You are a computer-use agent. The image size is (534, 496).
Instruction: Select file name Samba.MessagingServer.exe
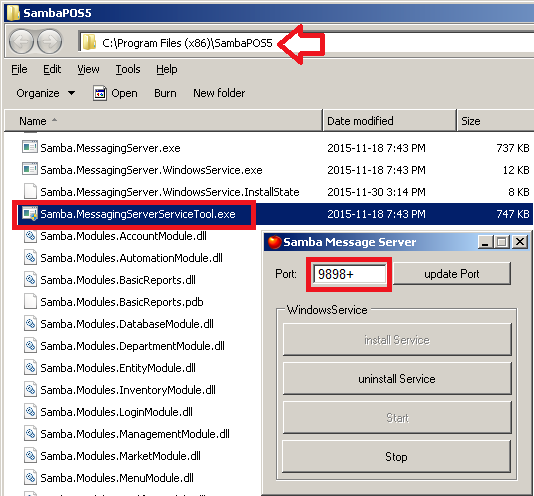110,148
